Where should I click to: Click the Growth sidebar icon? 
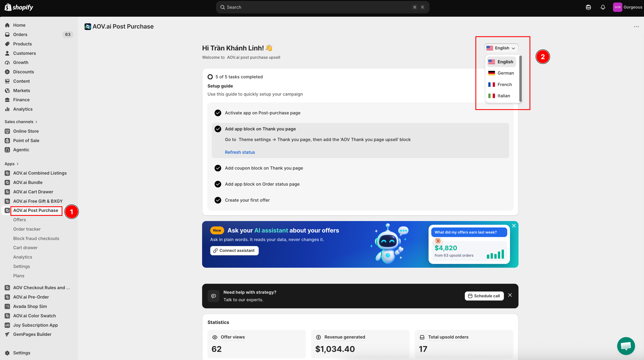click(7, 62)
